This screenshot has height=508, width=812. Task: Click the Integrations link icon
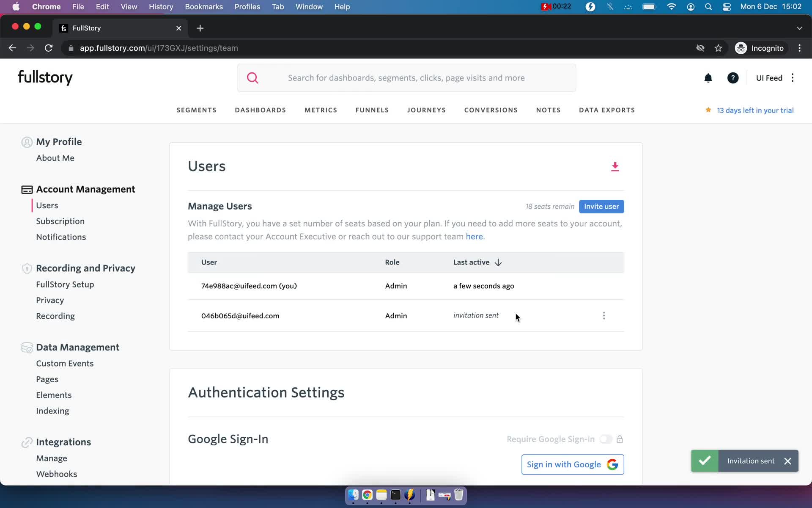(27, 442)
